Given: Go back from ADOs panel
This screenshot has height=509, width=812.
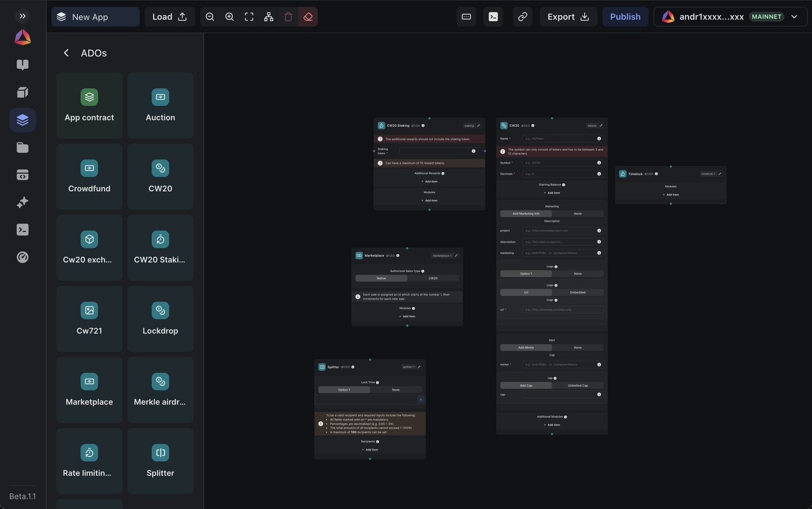Looking at the screenshot, I should coord(66,53).
